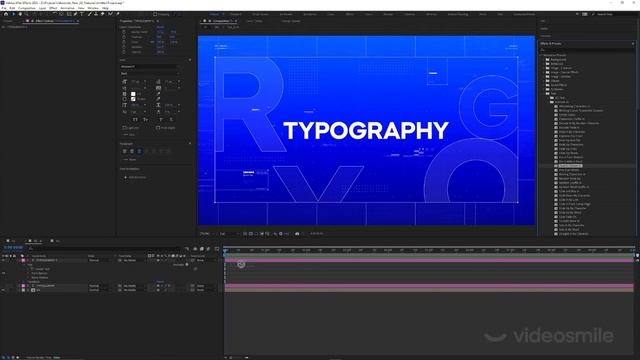Open the font family dropdown
Screen dimensions: 640x360
coord(149,67)
